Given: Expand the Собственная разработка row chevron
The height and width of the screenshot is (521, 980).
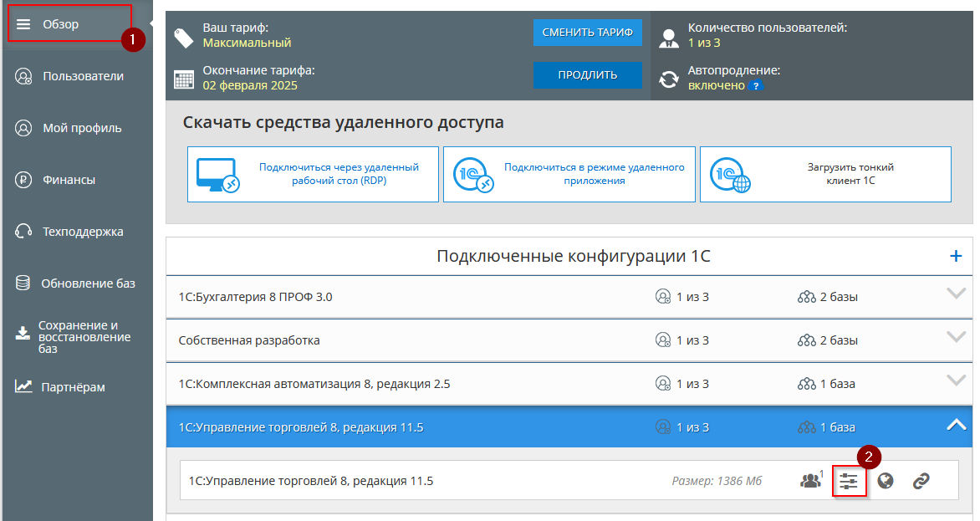Looking at the screenshot, I should click(x=956, y=337).
